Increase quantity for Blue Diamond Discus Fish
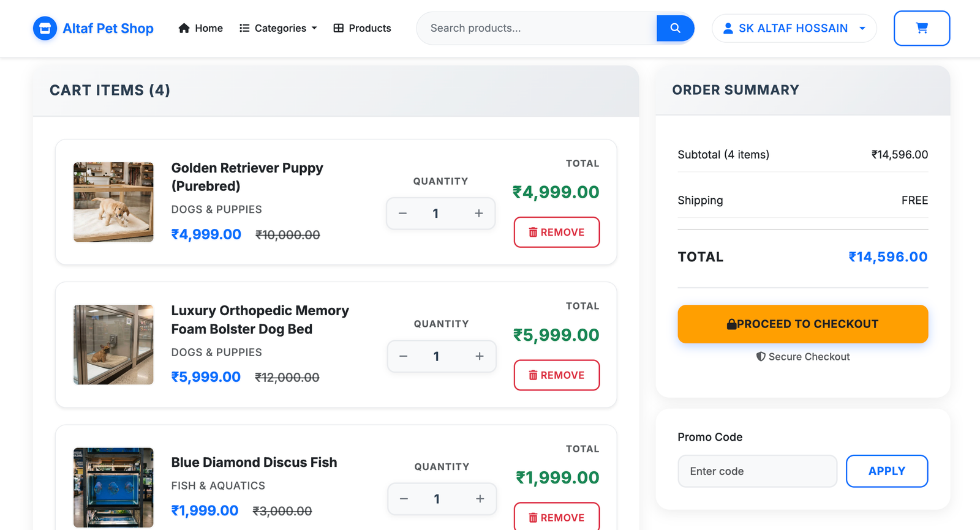The width and height of the screenshot is (980, 530). 480,499
